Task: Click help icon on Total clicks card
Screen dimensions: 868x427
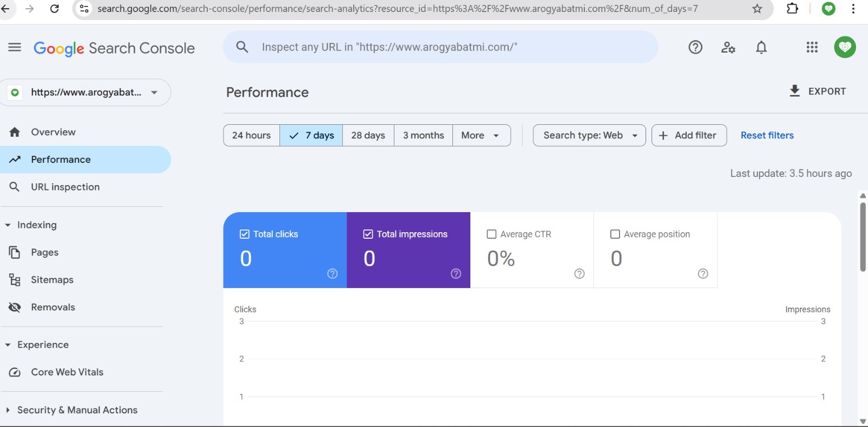Action: tap(333, 273)
